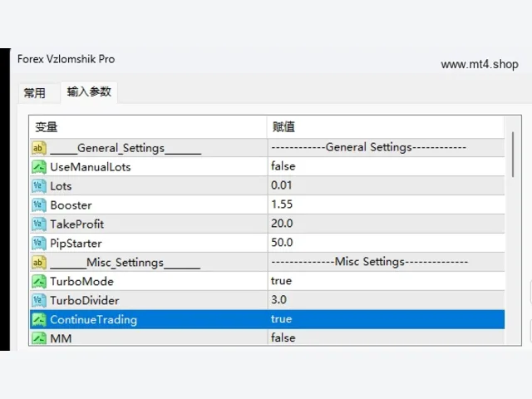532x399 pixels.
Task: Click the 变量 column header
Action: pos(148,127)
